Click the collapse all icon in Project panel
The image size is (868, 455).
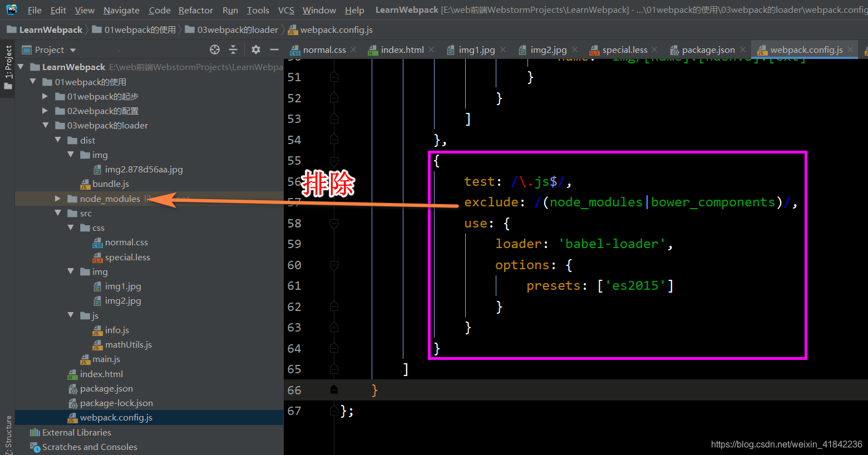pos(233,50)
